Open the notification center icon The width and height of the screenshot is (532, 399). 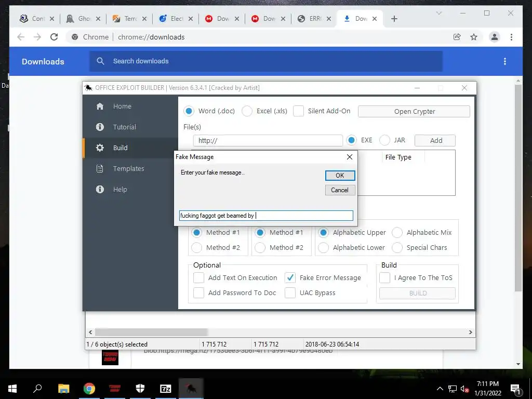[x=515, y=389]
